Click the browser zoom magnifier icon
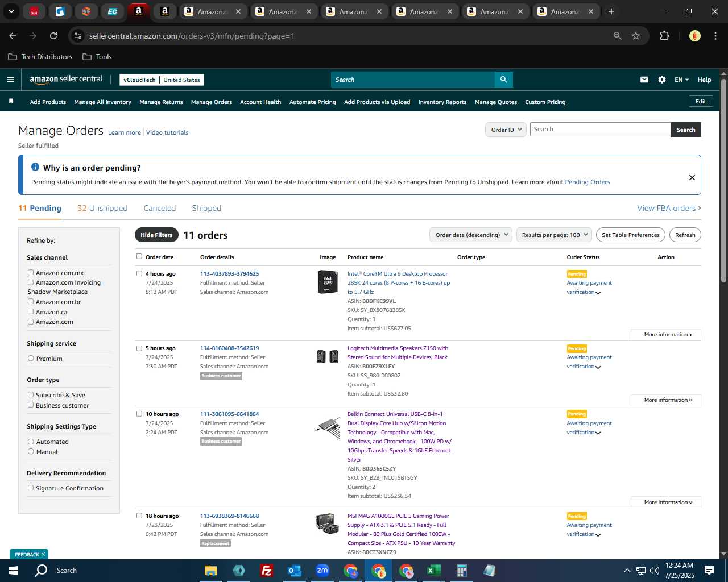This screenshot has width=728, height=582. tap(618, 36)
